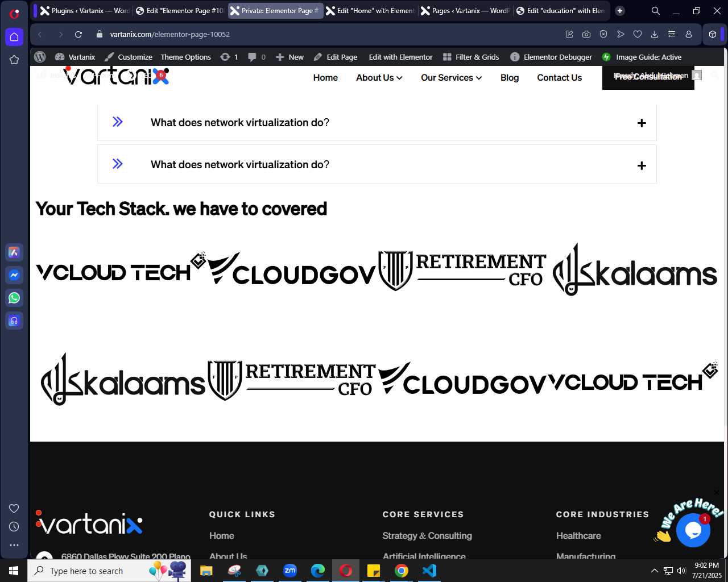Open a new browser tab
Viewport: 728px width, 582px height.
[620, 11]
